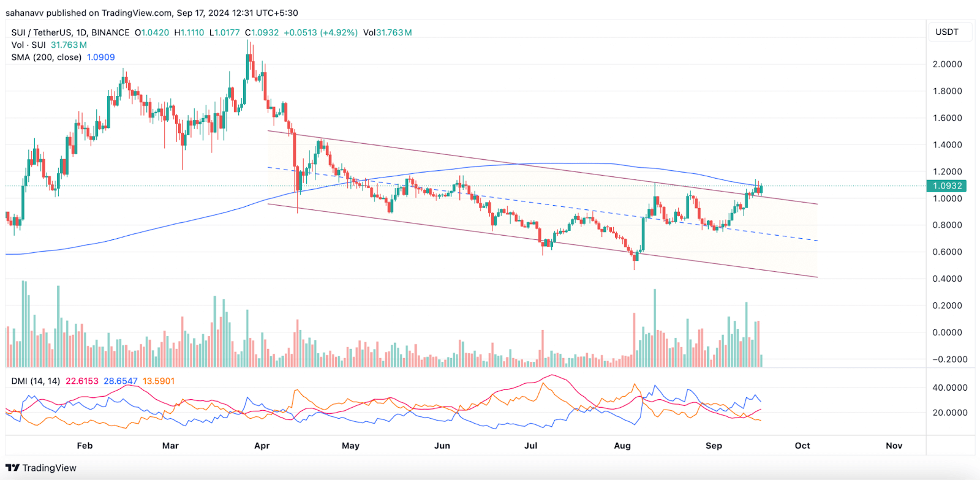980x480 pixels.
Task: Click the Aug label on time axis
Action: 622,446
